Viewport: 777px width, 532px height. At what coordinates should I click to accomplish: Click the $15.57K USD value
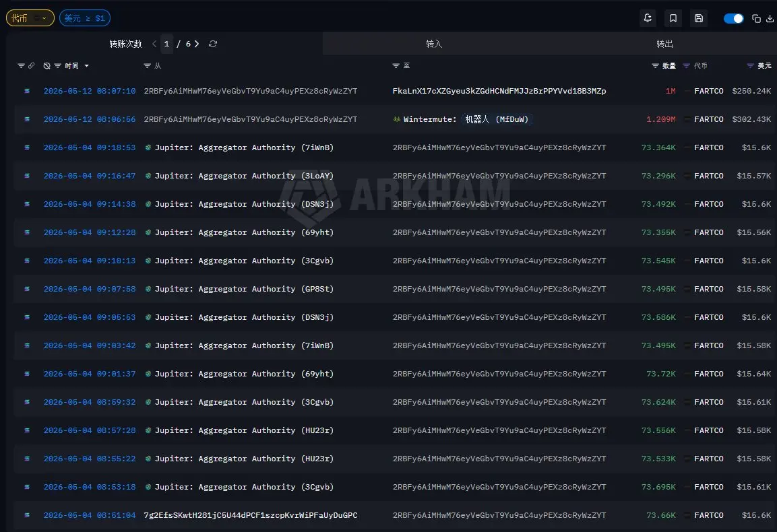[x=753, y=176]
